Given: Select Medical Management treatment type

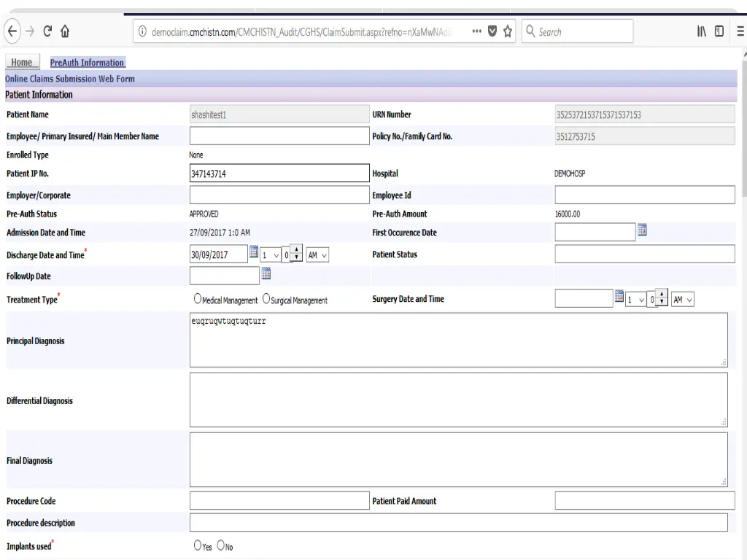Looking at the screenshot, I should click(198, 299).
